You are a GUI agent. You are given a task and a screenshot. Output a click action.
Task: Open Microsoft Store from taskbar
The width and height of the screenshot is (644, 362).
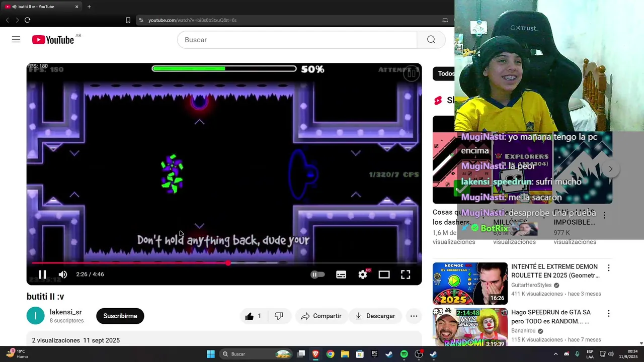click(x=360, y=354)
